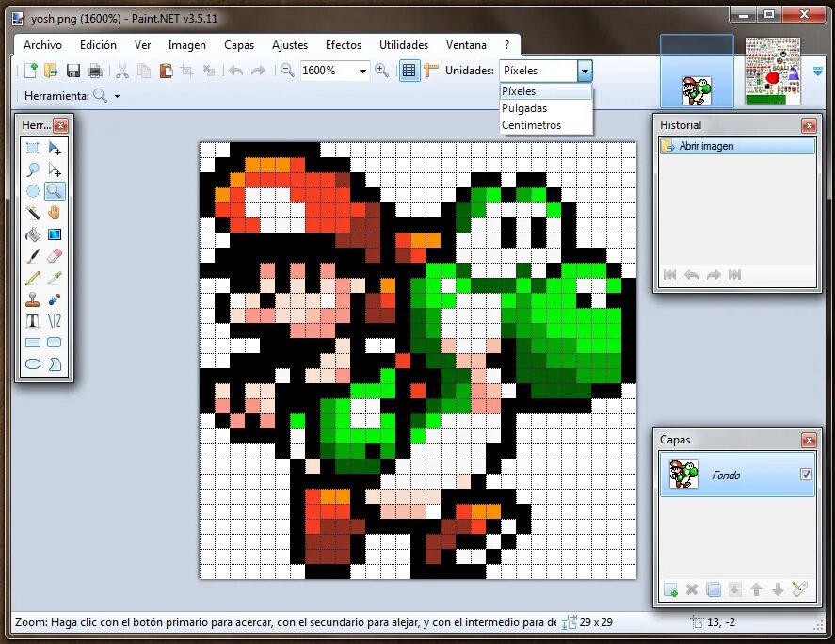The width and height of the screenshot is (835, 644).
Task: Open the Archivo menu
Action: pos(42,45)
